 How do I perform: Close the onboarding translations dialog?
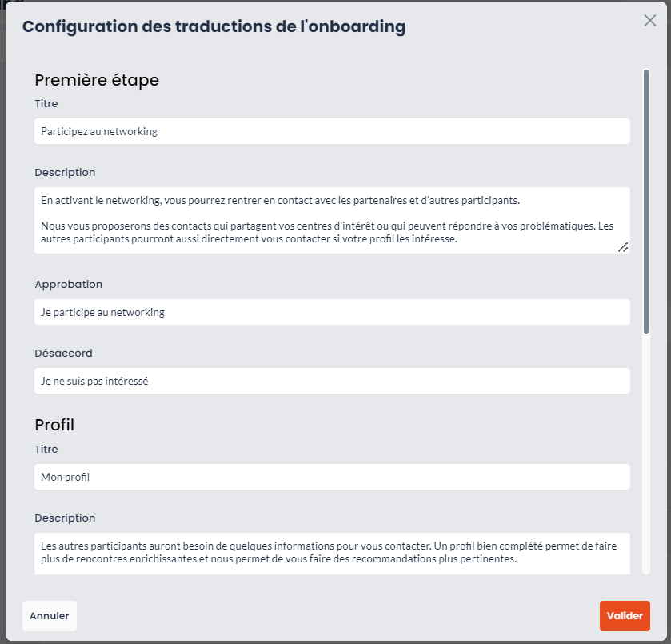click(649, 21)
